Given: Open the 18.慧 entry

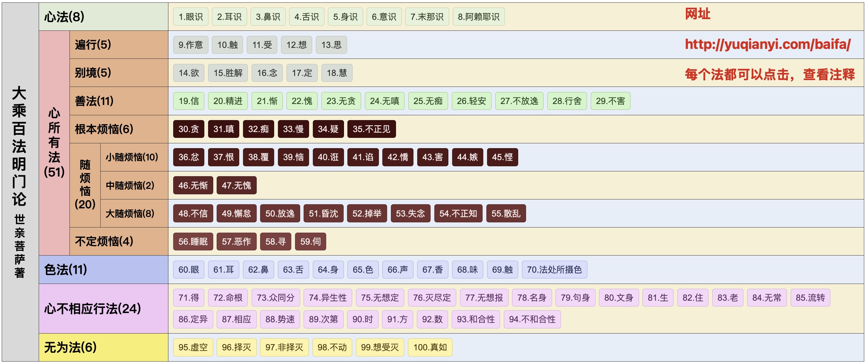Looking at the screenshot, I should 337,73.
